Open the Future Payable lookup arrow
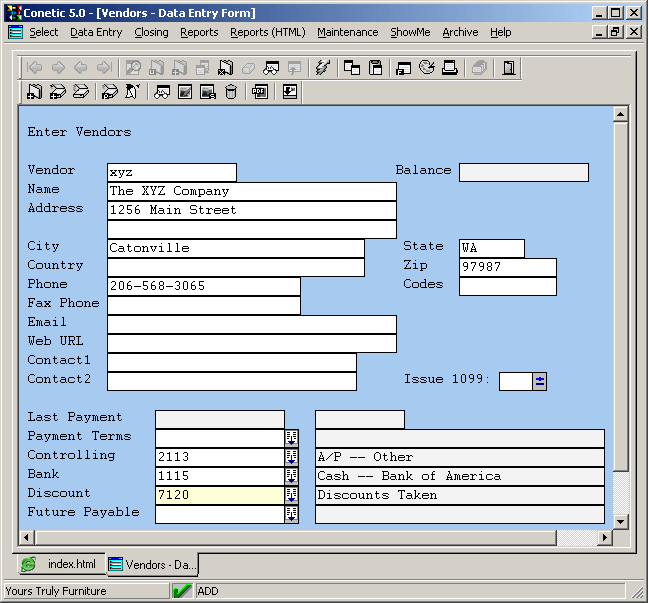The width and height of the screenshot is (648, 603). tap(292, 514)
